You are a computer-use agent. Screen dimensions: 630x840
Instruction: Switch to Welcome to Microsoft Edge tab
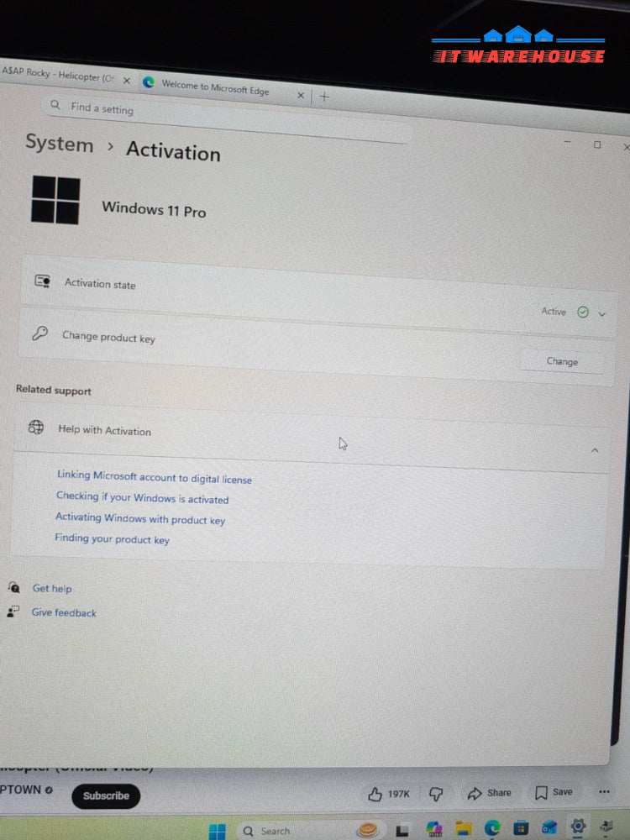pos(215,87)
